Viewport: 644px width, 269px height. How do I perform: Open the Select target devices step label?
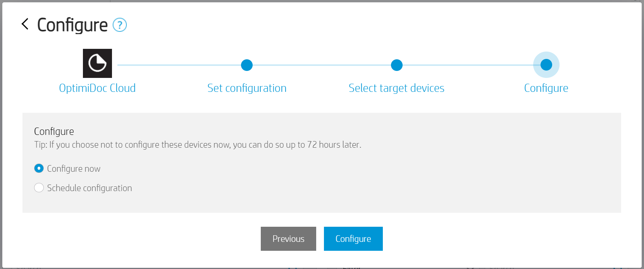click(396, 88)
